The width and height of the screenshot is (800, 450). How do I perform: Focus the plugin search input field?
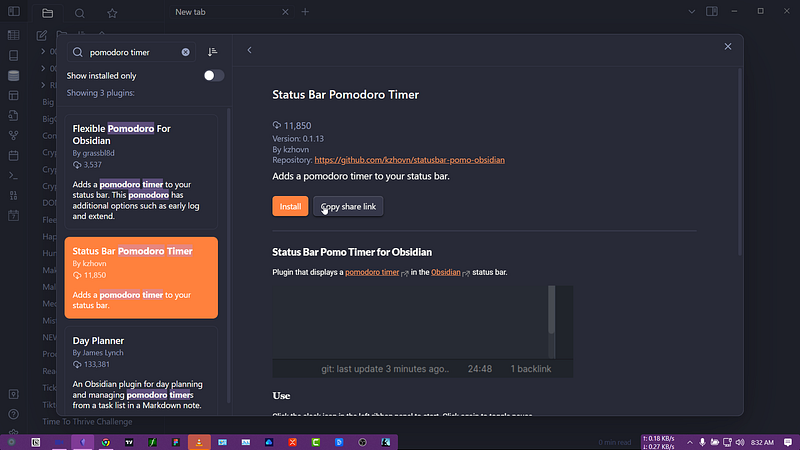[x=132, y=52]
